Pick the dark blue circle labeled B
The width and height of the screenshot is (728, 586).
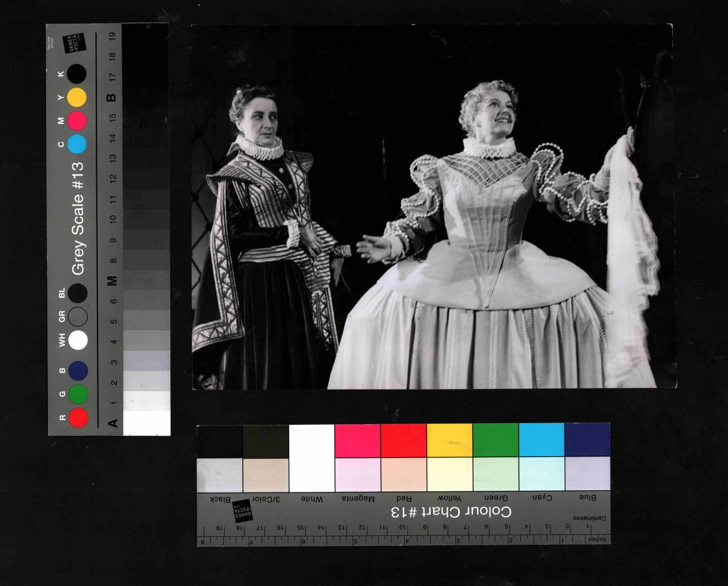coord(78,371)
